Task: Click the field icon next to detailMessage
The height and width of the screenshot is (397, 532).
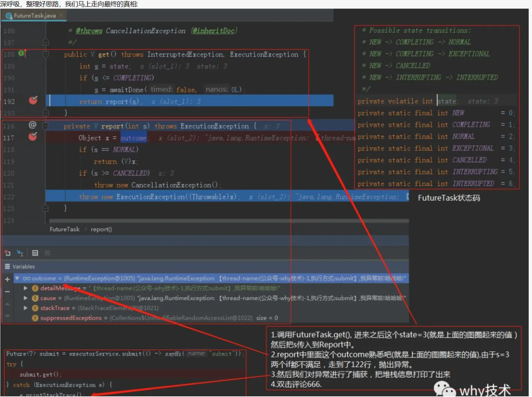Action: tap(35, 288)
